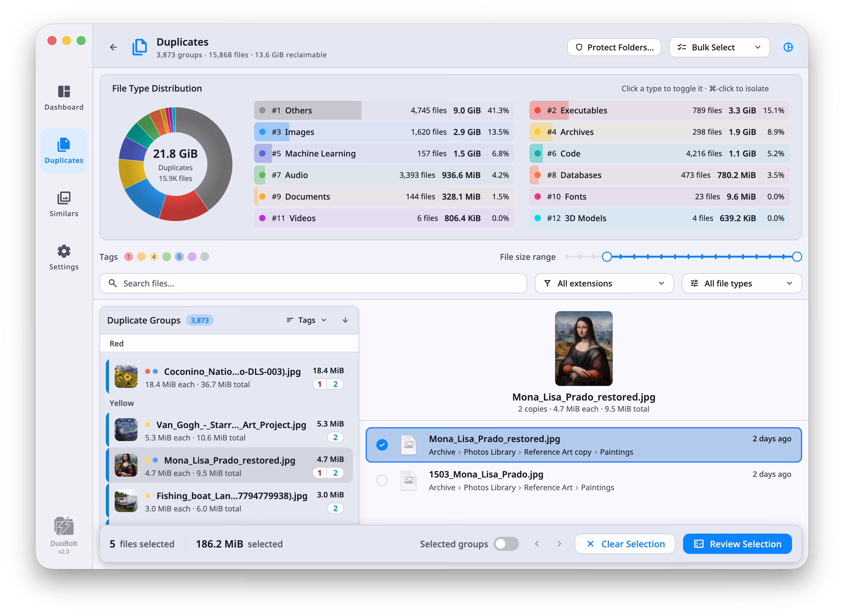Toggle the 3D Models file type row
This screenshot has height=616, width=844.
pos(659,218)
